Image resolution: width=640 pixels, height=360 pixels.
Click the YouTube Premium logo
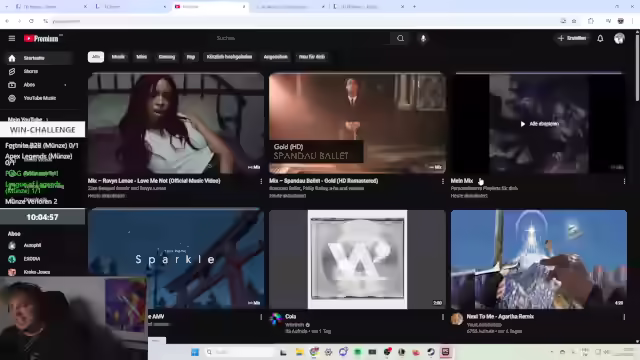click(x=41, y=38)
